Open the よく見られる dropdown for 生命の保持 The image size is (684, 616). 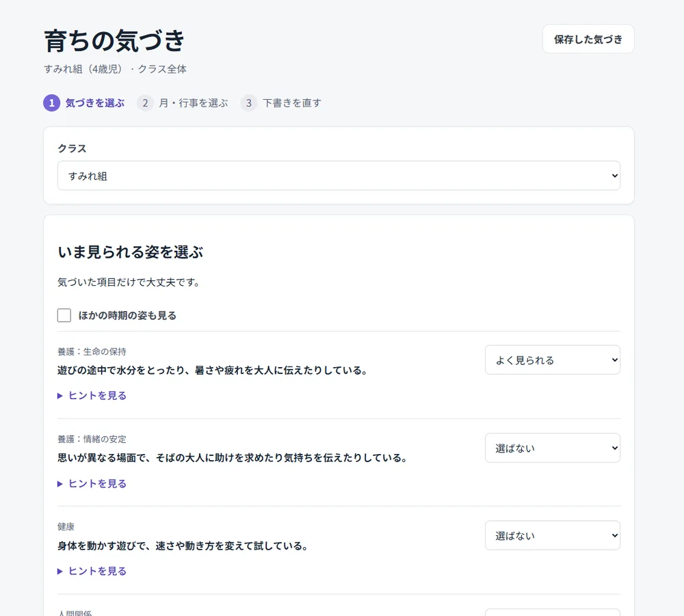[x=552, y=360]
